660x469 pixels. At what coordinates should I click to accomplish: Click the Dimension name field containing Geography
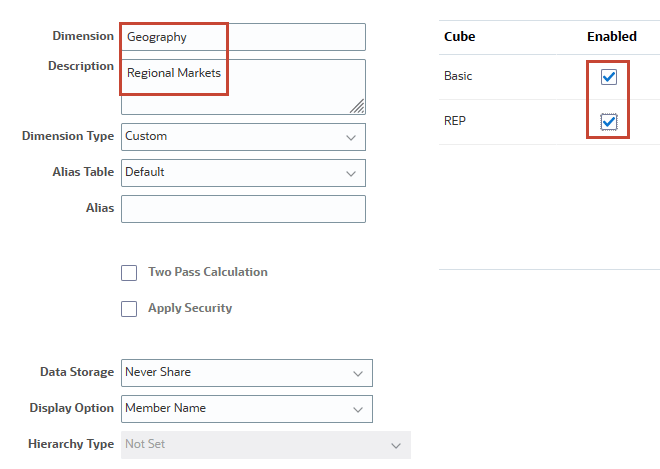coord(243,37)
